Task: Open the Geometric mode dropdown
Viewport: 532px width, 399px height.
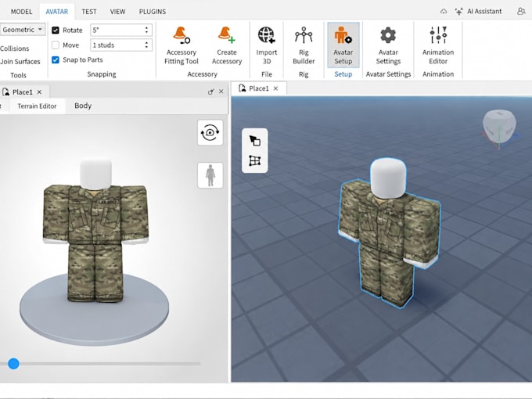Action: (23, 30)
